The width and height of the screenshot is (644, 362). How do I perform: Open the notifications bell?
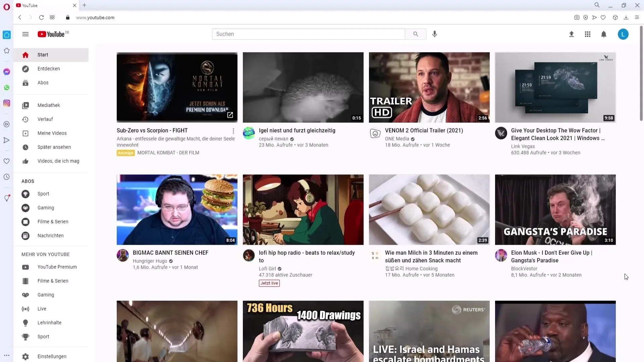click(604, 34)
